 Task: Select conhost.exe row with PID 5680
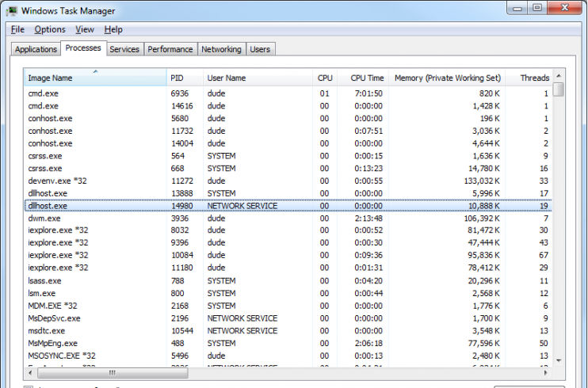[288, 119]
